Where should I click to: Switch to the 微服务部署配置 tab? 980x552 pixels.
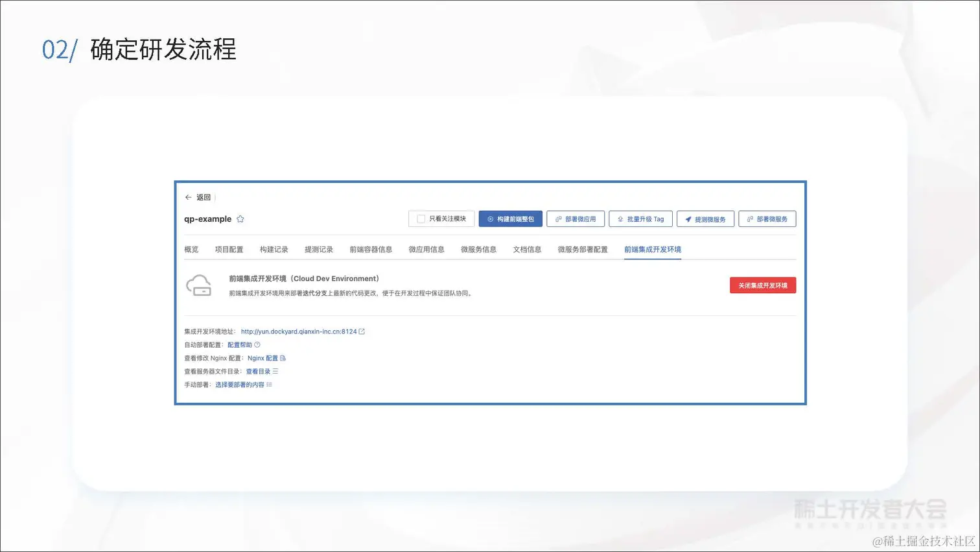[x=583, y=250]
